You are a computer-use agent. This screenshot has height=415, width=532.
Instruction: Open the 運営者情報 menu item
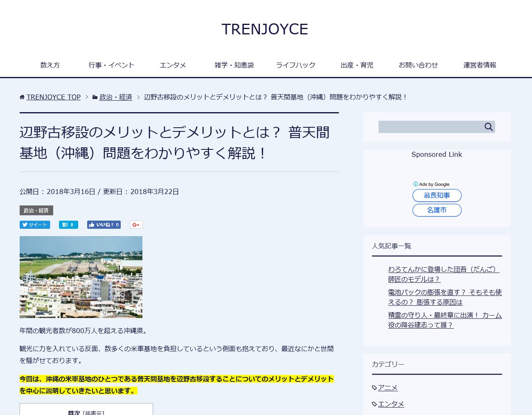coord(480,65)
